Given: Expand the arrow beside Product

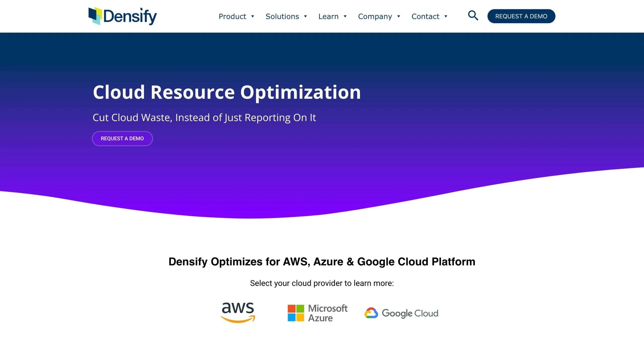Looking at the screenshot, I should coord(253,16).
